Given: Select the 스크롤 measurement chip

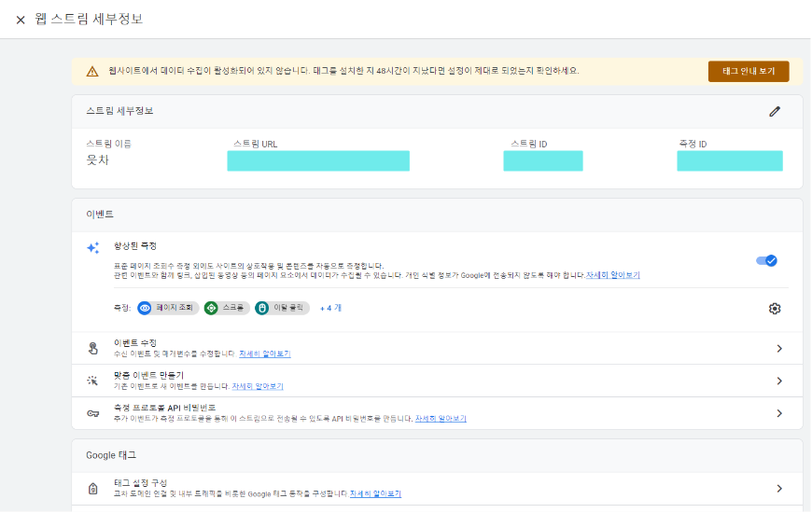Looking at the screenshot, I should [x=226, y=308].
